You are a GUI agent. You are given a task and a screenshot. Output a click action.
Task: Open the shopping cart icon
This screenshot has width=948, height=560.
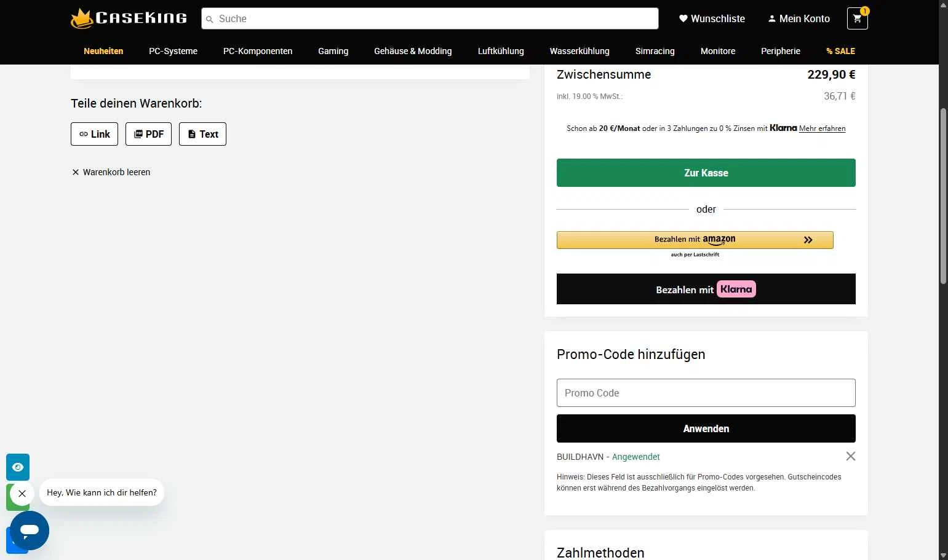tap(858, 18)
